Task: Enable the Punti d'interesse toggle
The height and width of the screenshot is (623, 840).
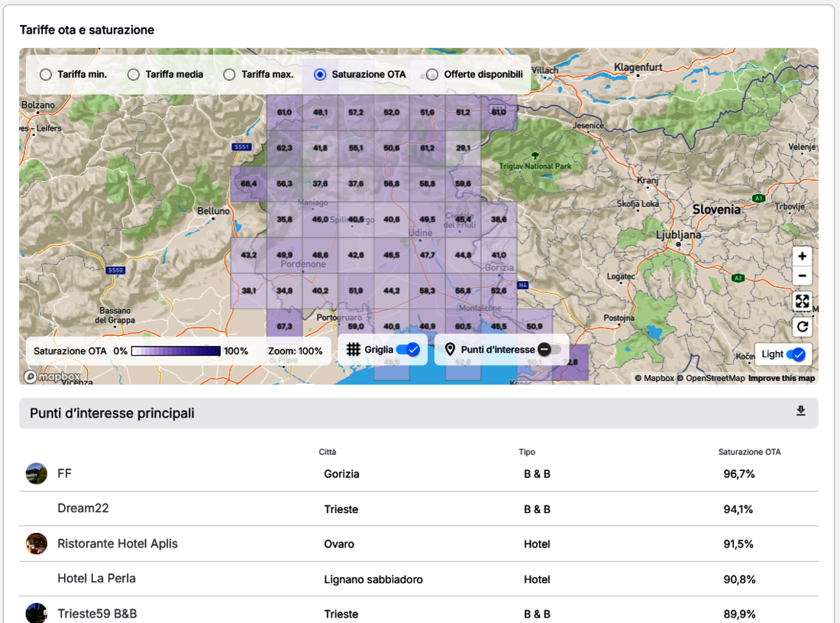Action: click(549, 350)
